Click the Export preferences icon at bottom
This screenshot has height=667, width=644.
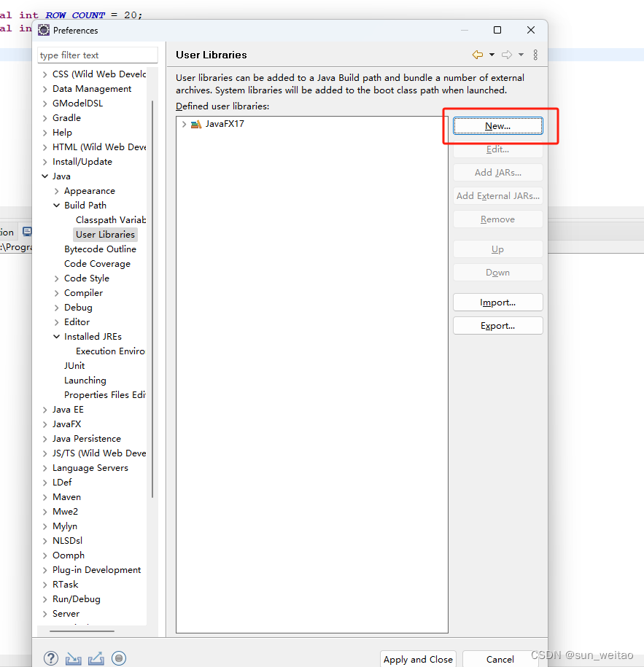(x=96, y=658)
